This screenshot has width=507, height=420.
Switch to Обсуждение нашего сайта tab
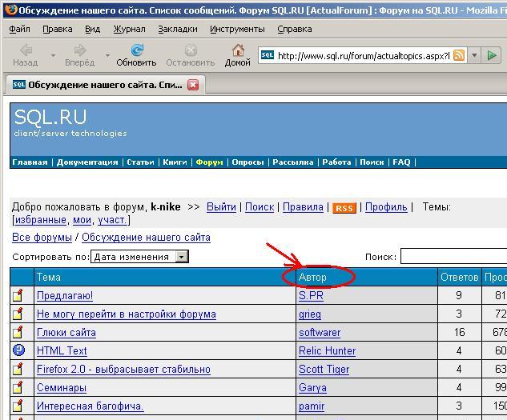click(96, 85)
